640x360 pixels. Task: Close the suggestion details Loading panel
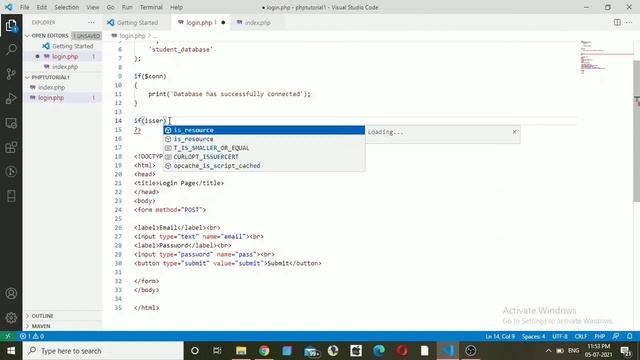coord(514,132)
